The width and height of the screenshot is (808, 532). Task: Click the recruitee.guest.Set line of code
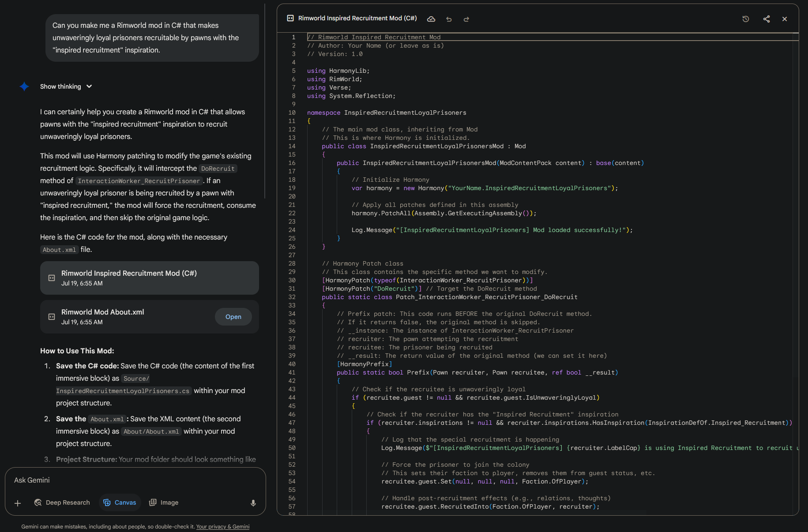tap(485, 481)
